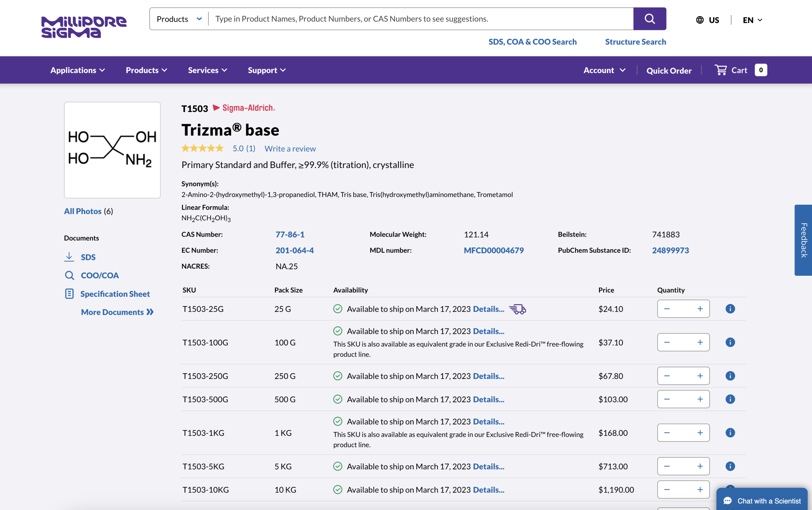Click EC Number 201-064-4 link
The width and height of the screenshot is (812, 510).
tap(294, 250)
